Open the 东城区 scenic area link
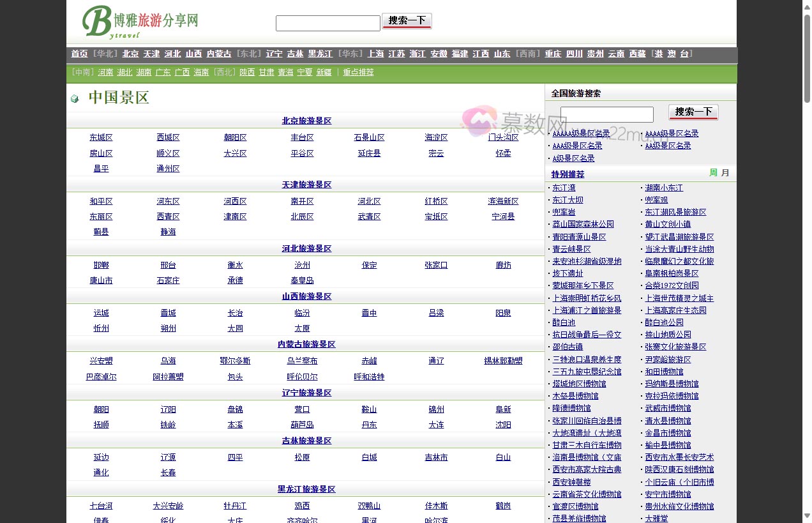Viewport: 812px width, 523px height. coord(100,137)
